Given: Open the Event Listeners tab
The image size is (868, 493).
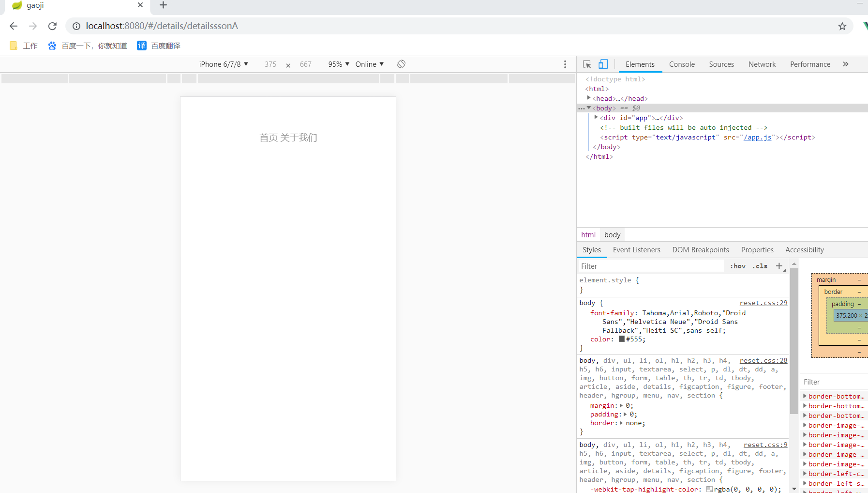Looking at the screenshot, I should tap(636, 250).
